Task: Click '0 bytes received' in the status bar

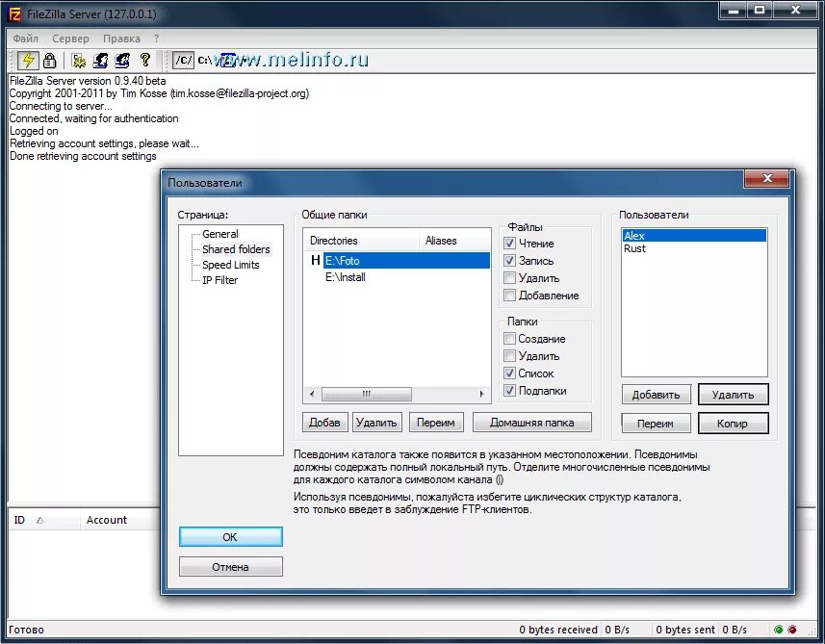Action: point(558,630)
